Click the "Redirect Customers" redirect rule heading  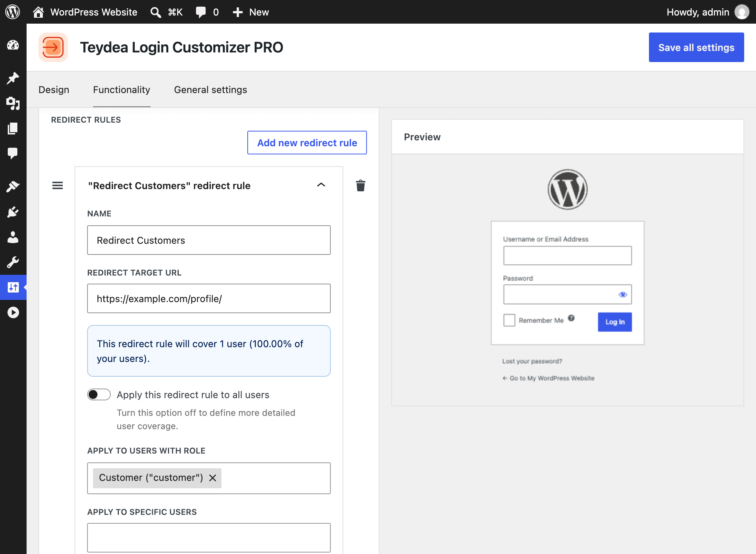pos(169,186)
